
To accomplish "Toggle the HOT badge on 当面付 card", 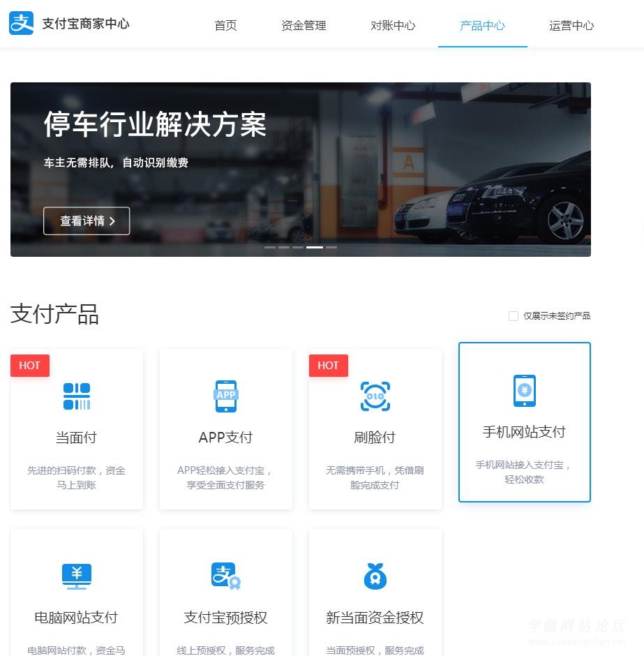I will (x=29, y=365).
